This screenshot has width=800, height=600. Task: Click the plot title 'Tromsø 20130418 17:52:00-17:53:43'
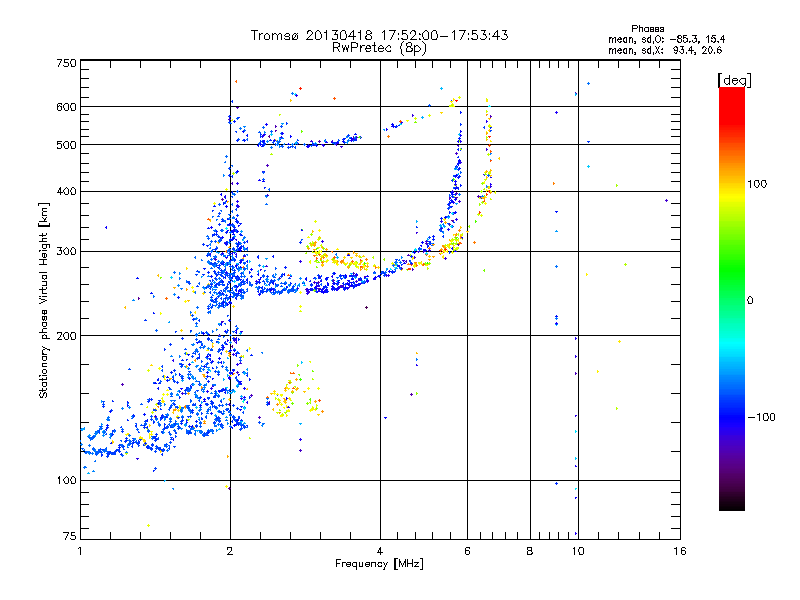pyautogui.click(x=379, y=35)
